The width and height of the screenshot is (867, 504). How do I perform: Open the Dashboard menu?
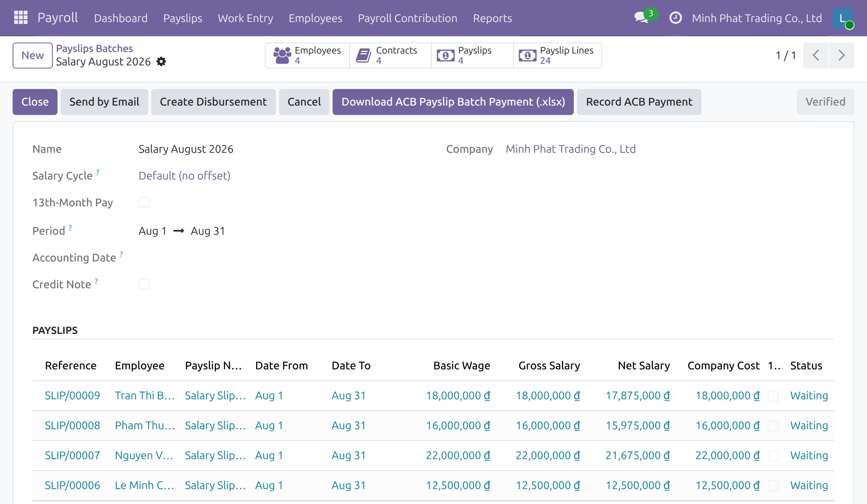tap(121, 18)
